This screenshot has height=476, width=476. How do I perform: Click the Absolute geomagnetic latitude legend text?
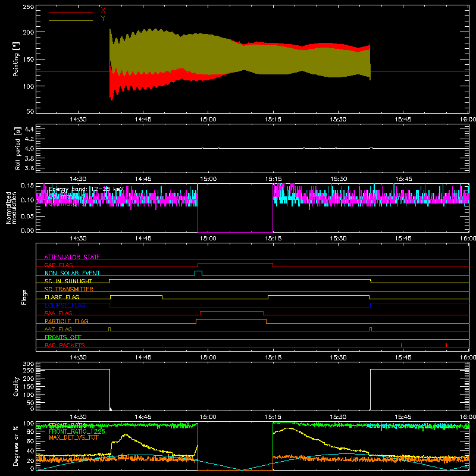(x=411, y=425)
